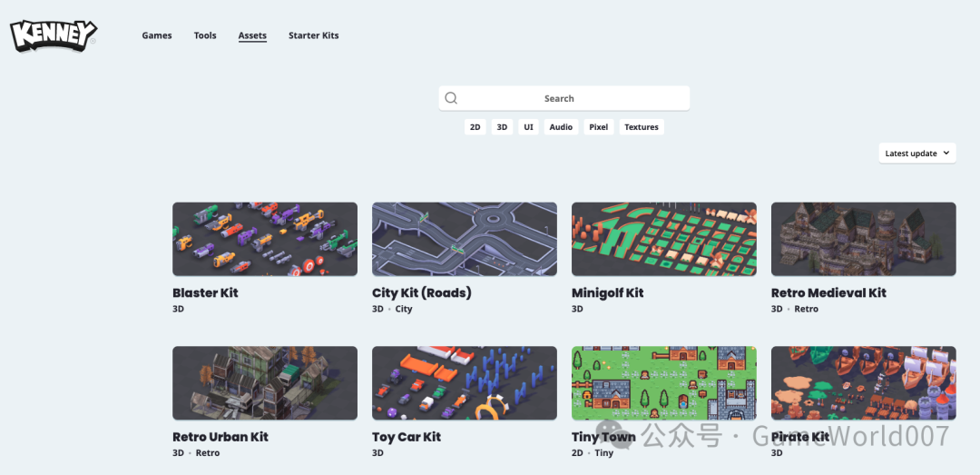Open the Toy Car Kit thumbnail

coord(465,383)
